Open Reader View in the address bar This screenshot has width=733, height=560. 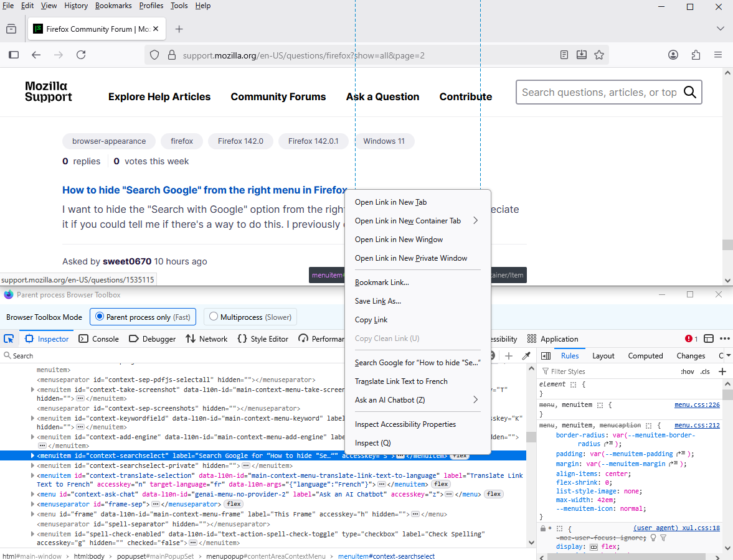pyautogui.click(x=564, y=55)
